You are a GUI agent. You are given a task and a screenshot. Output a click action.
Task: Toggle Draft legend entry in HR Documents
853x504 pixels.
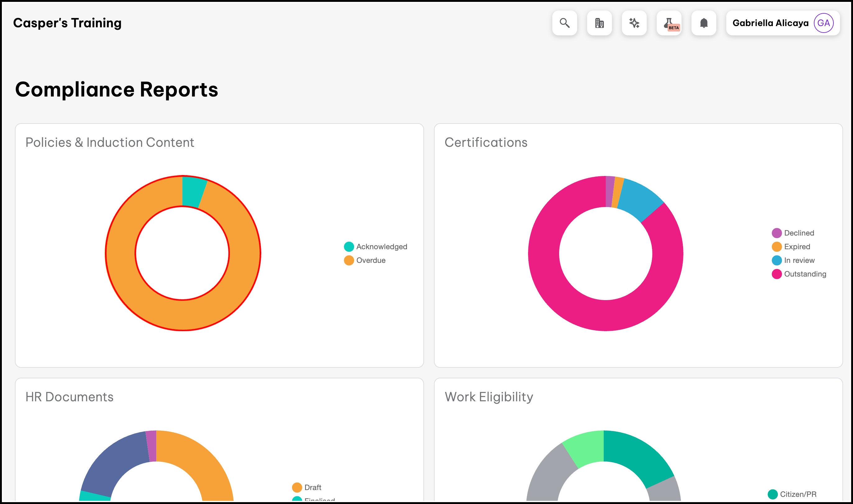[307, 487]
